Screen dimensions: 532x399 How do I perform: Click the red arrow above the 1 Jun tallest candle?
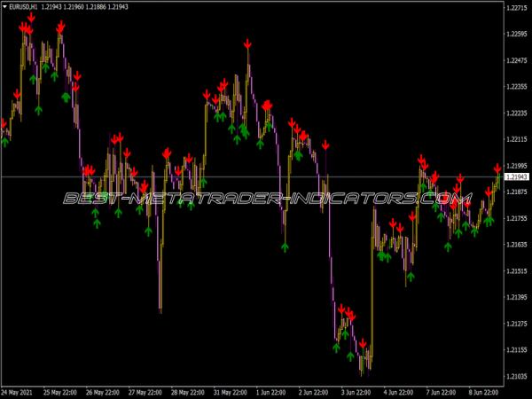249,43
